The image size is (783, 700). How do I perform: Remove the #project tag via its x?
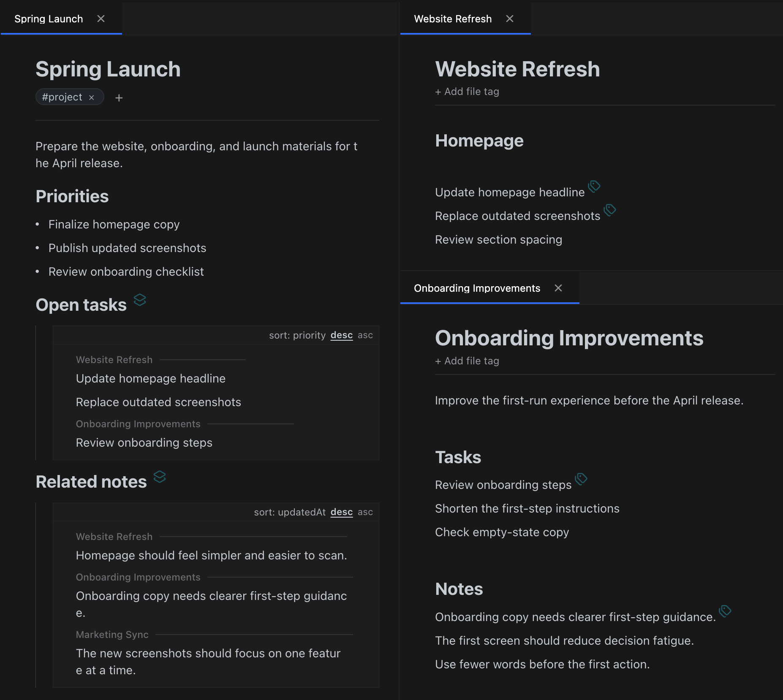coord(92,98)
